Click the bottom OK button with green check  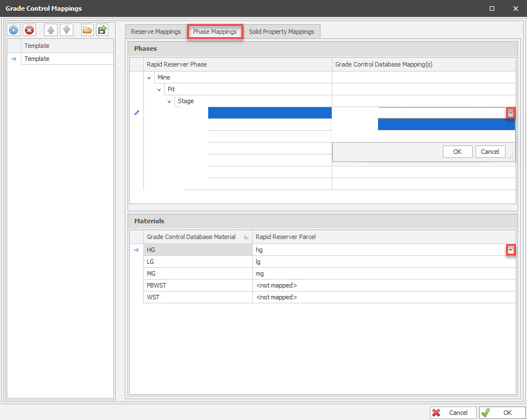(502, 413)
